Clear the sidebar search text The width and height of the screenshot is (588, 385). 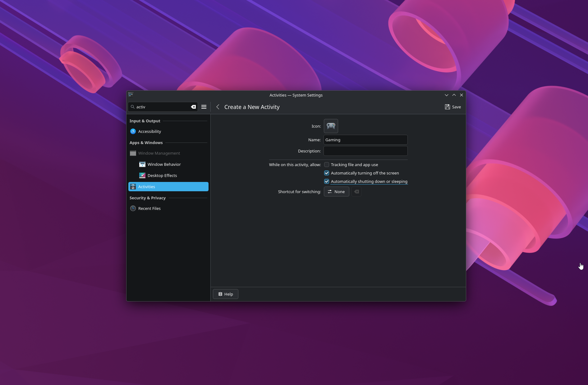(193, 107)
